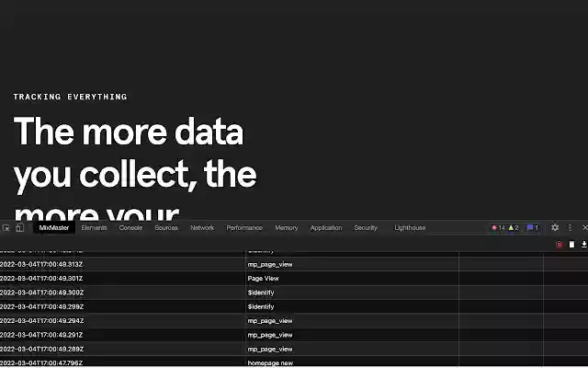Click the red clear events icon
This screenshot has height=368, width=588.
click(x=560, y=245)
